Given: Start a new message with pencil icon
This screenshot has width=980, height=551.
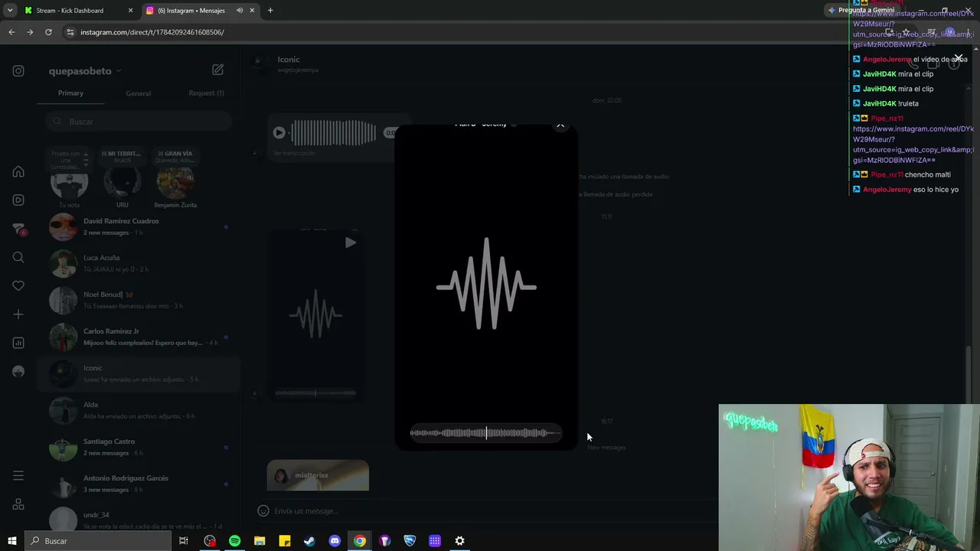Looking at the screenshot, I should coord(217,70).
